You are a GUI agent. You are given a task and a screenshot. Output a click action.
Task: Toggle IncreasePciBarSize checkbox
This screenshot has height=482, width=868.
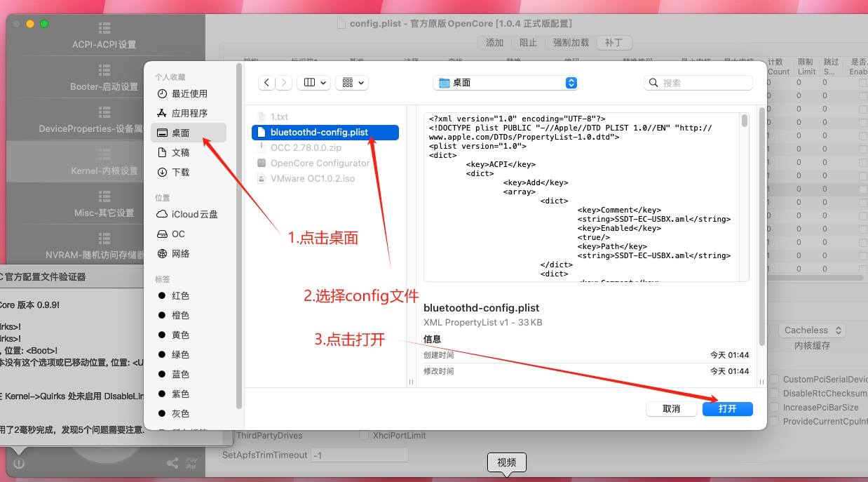tap(774, 407)
